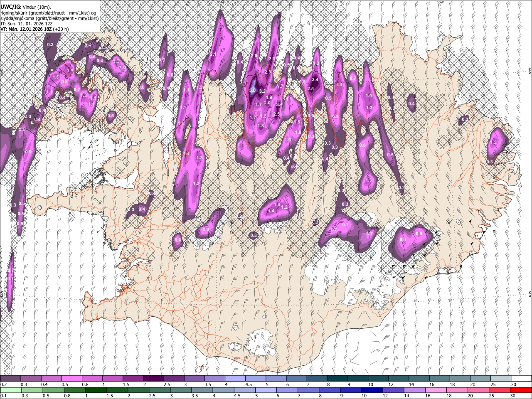The height and width of the screenshot is (399, 532).
Task: Select the royal blue rain-legend swatch between 8 and 9
Action: [x=330, y=390]
